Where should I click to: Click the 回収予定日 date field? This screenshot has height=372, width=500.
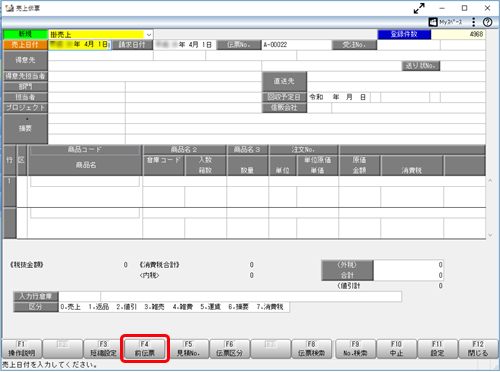point(338,97)
